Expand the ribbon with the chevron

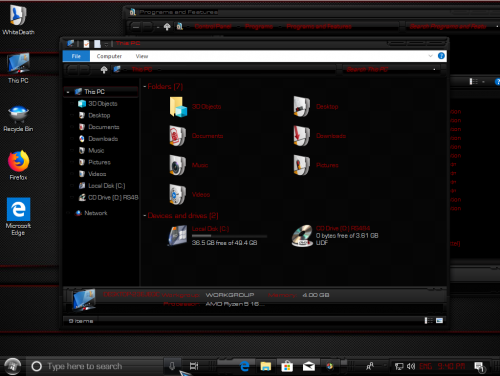click(430, 56)
